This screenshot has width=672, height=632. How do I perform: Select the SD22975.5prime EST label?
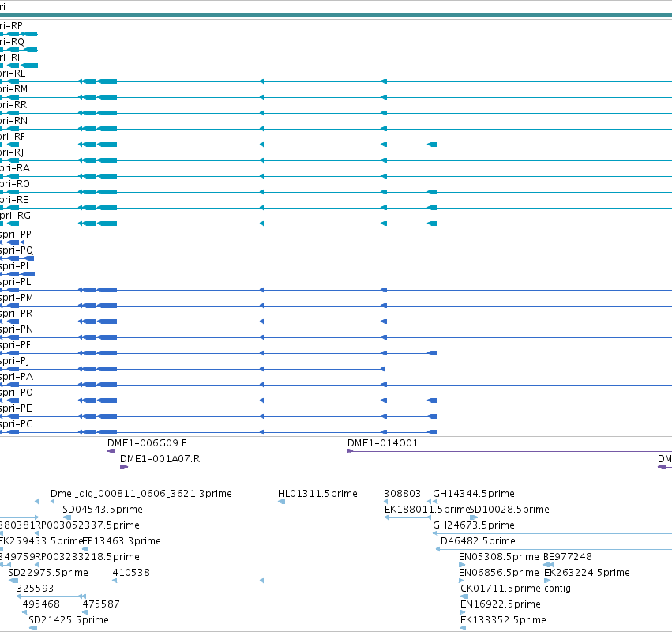pos(48,573)
